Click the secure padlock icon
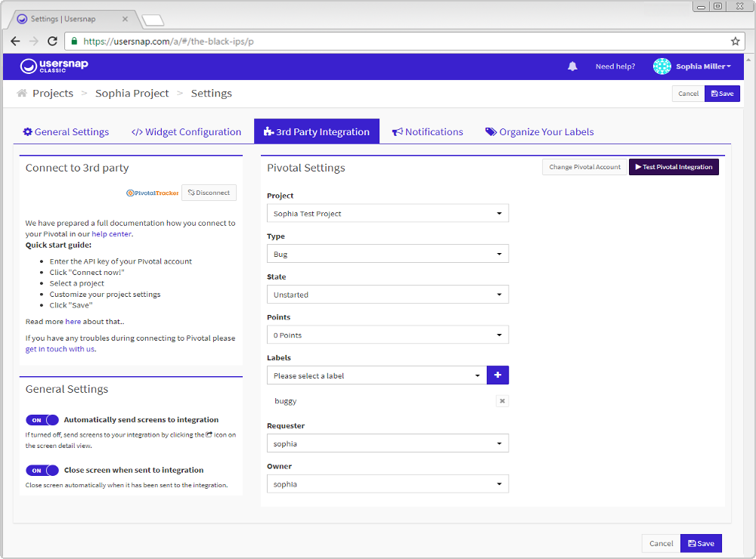Viewport: 756px width, 559px height. coord(74,42)
